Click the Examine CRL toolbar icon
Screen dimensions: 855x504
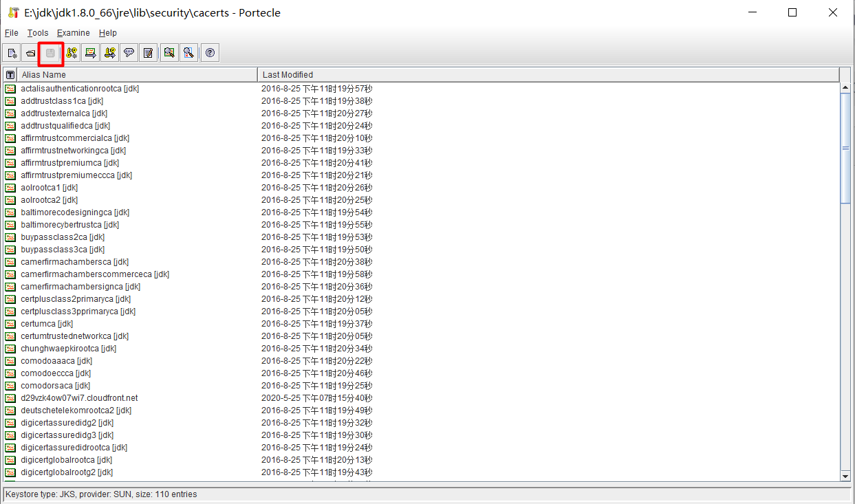click(x=189, y=52)
